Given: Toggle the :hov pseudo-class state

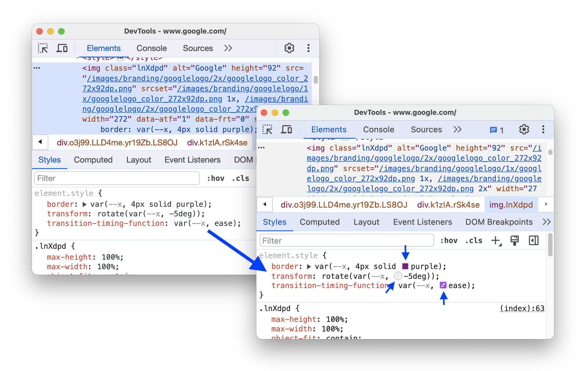Looking at the screenshot, I should click(448, 240).
